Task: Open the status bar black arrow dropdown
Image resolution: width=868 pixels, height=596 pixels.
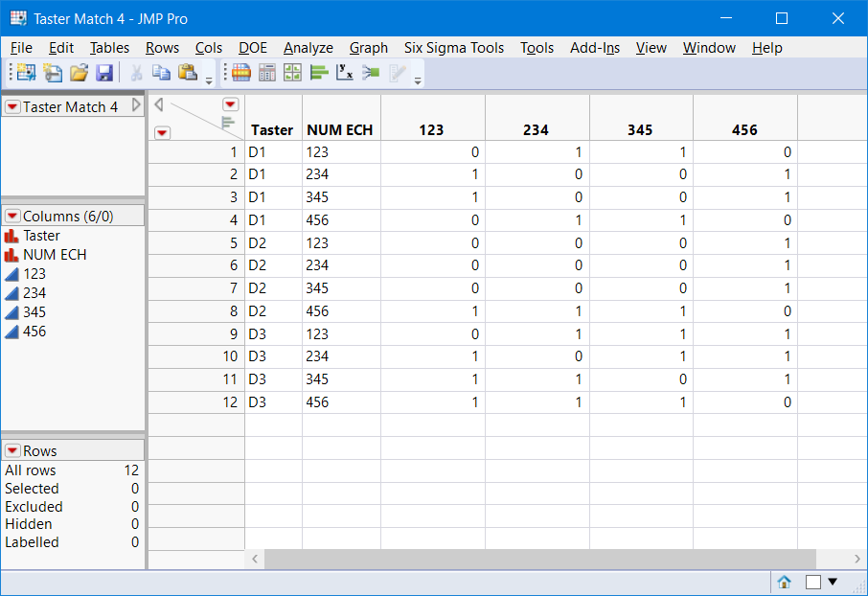Action: pos(832,582)
